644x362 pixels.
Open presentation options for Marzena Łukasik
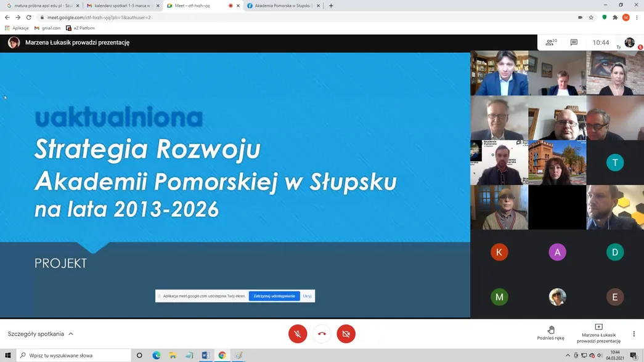(598, 333)
